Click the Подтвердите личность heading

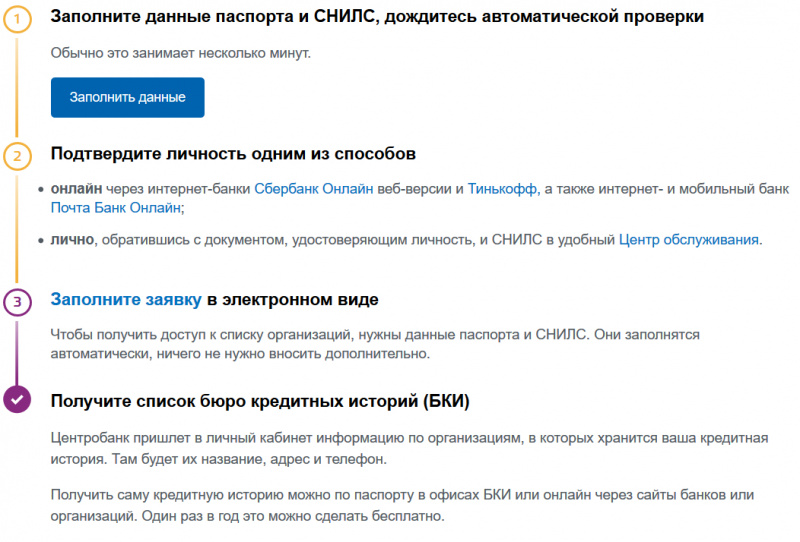[x=233, y=155]
